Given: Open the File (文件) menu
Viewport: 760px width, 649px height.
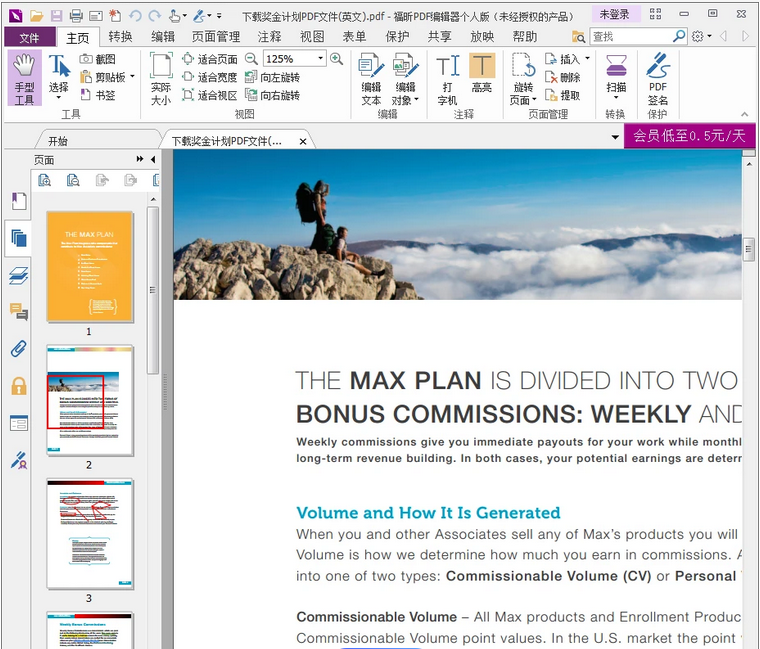Looking at the screenshot, I should click(29, 37).
